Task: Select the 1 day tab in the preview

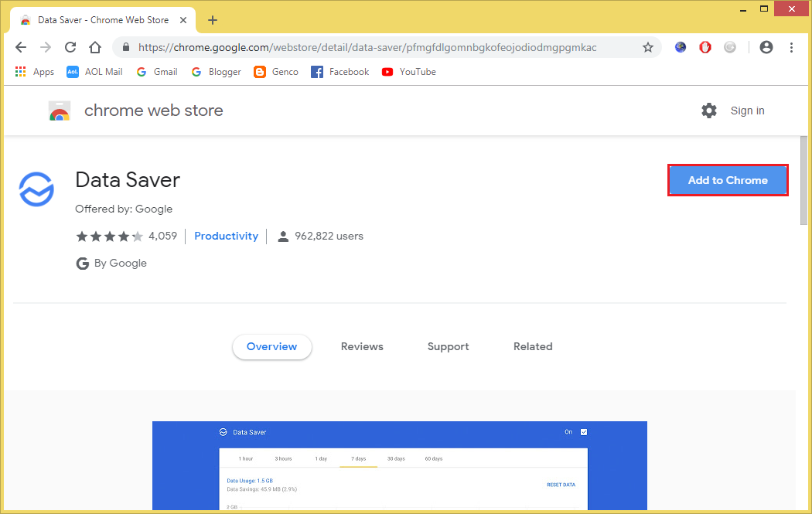Action: pos(321,458)
